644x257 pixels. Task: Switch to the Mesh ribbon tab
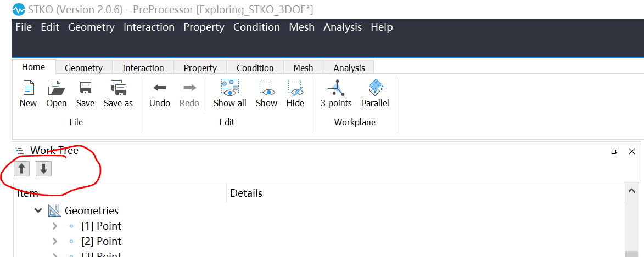point(304,68)
